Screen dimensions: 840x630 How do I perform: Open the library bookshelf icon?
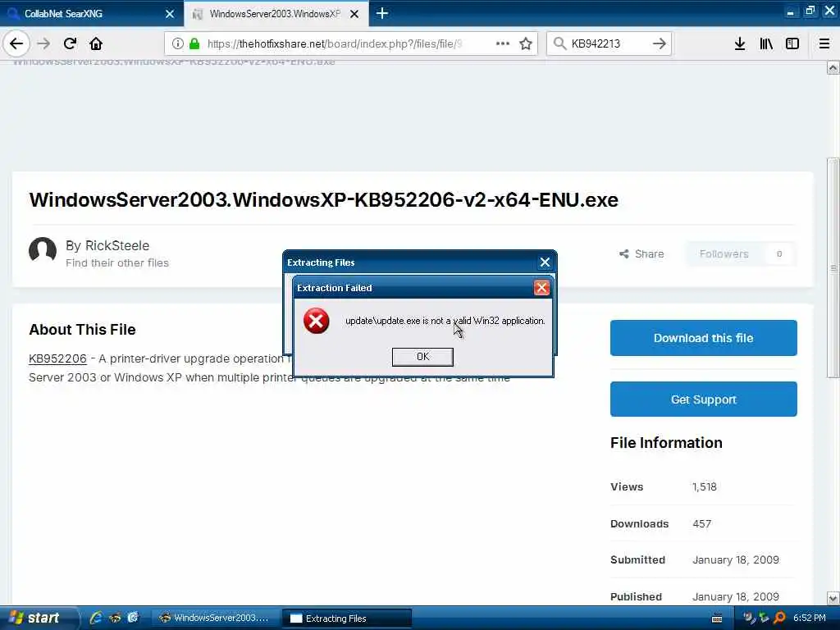(766, 43)
